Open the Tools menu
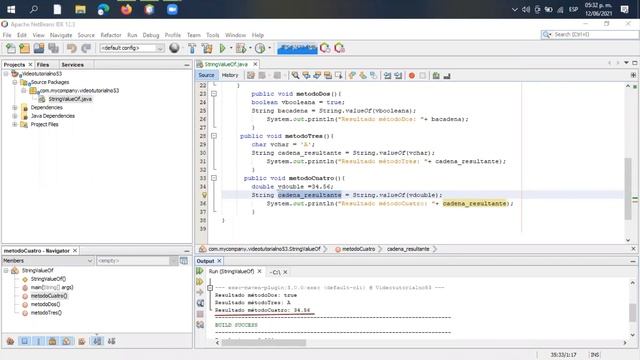Image resolution: width=640 pixels, height=360 pixels. click(213, 35)
